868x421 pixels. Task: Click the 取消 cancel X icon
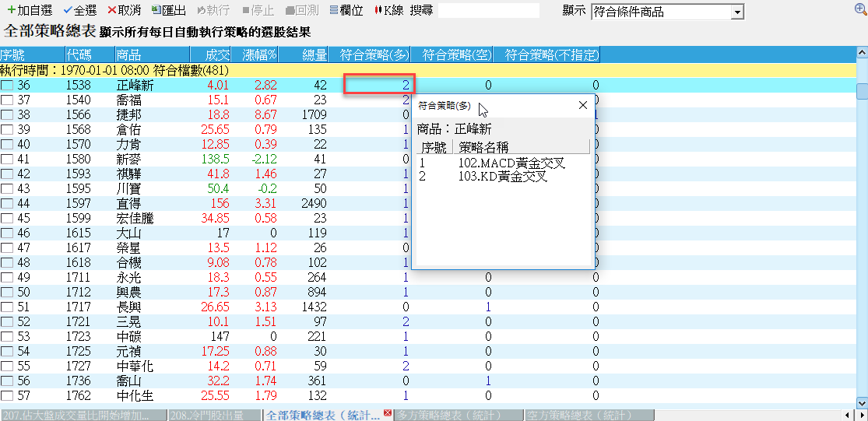pos(112,10)
